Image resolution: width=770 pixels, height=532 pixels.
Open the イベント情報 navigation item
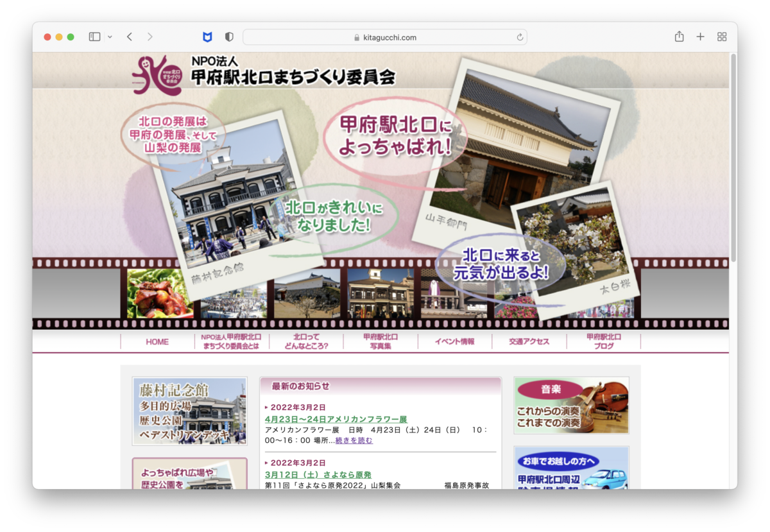[454, 342]
